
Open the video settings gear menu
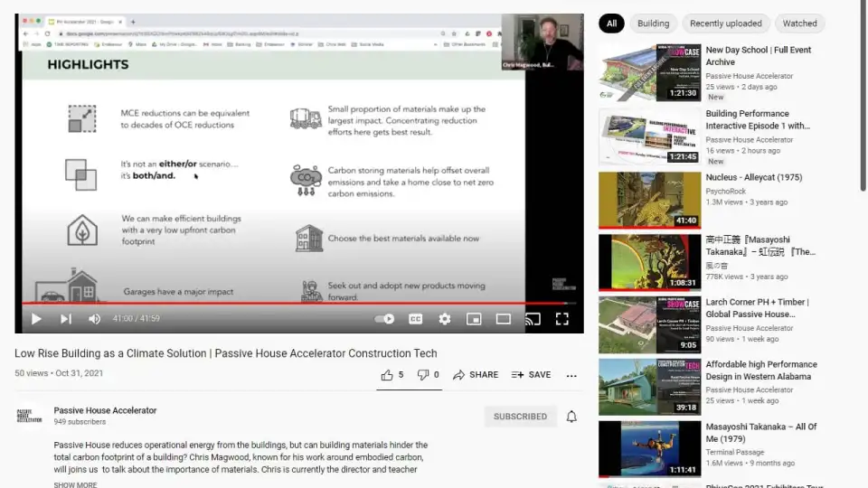point(444,319)
